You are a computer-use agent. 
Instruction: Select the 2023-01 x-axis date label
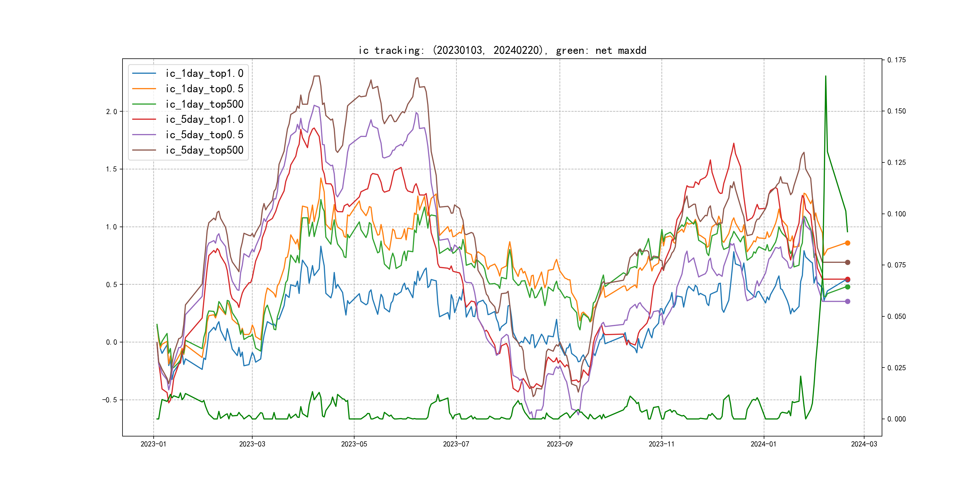(x=153, y=444)
